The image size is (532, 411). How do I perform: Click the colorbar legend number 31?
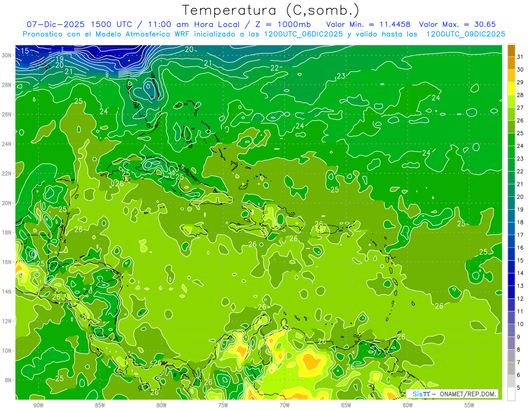coord(520,57)
